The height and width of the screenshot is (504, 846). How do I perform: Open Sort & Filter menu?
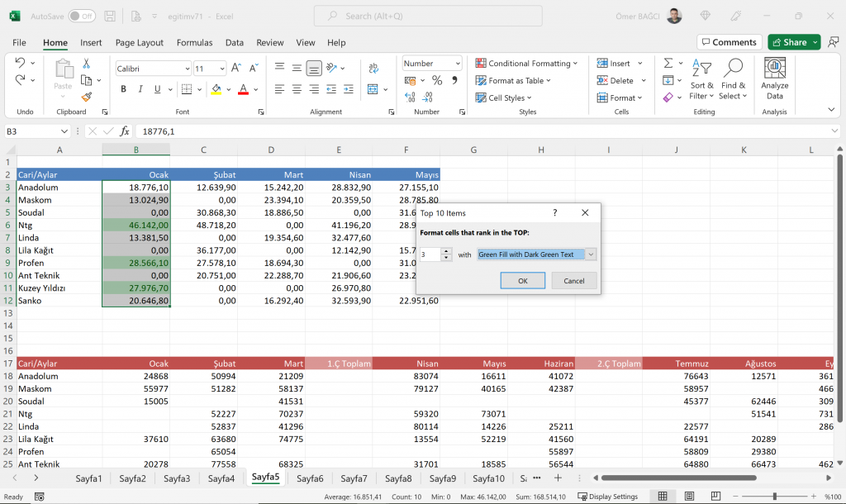[701, 78]
